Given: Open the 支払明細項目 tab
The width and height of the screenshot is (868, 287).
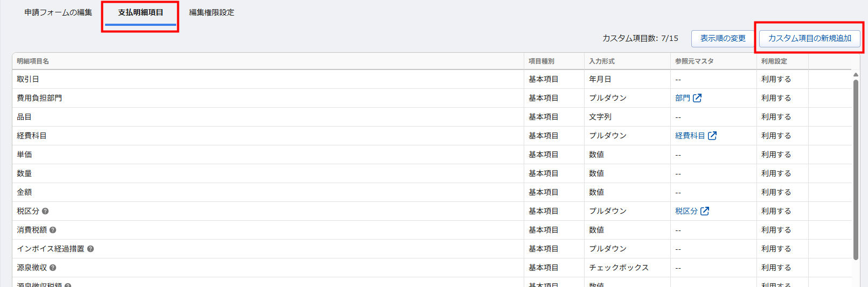Looking at the screenshot, I should (141, 12).
